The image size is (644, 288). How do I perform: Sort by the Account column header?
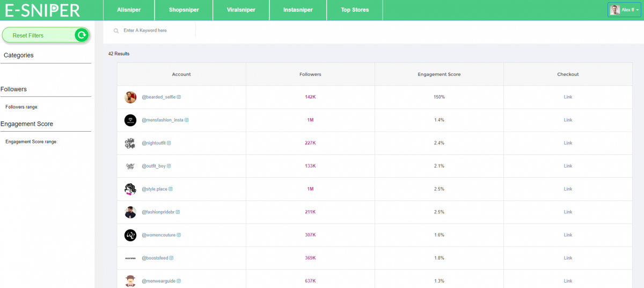tap(181, 74)
